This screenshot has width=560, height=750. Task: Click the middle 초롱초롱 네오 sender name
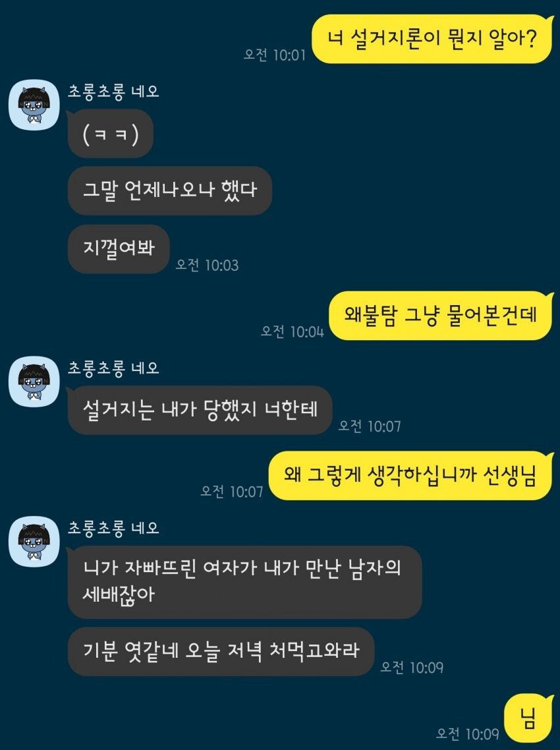[113, 368]
